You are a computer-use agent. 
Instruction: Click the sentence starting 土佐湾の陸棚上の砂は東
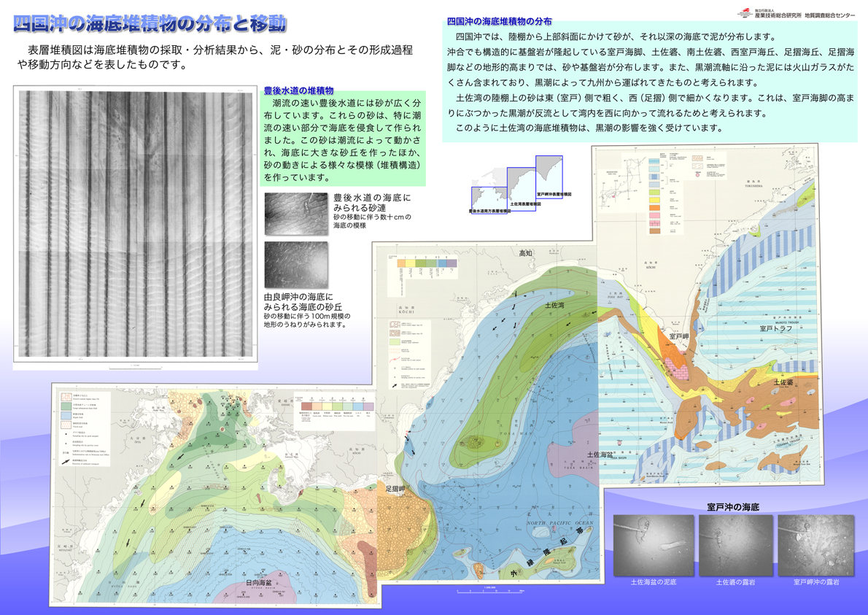(x=651, y=105)
